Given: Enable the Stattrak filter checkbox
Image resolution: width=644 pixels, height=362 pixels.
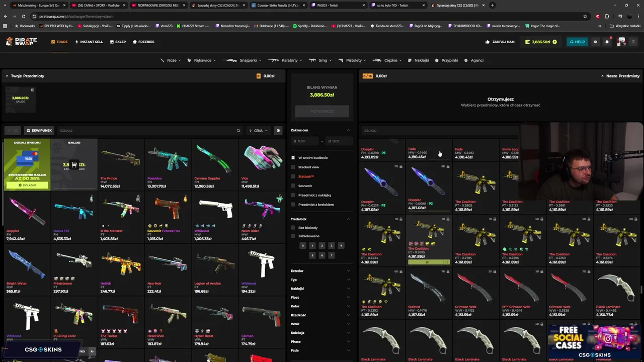Looking at the screenshot, I should 293,176.
